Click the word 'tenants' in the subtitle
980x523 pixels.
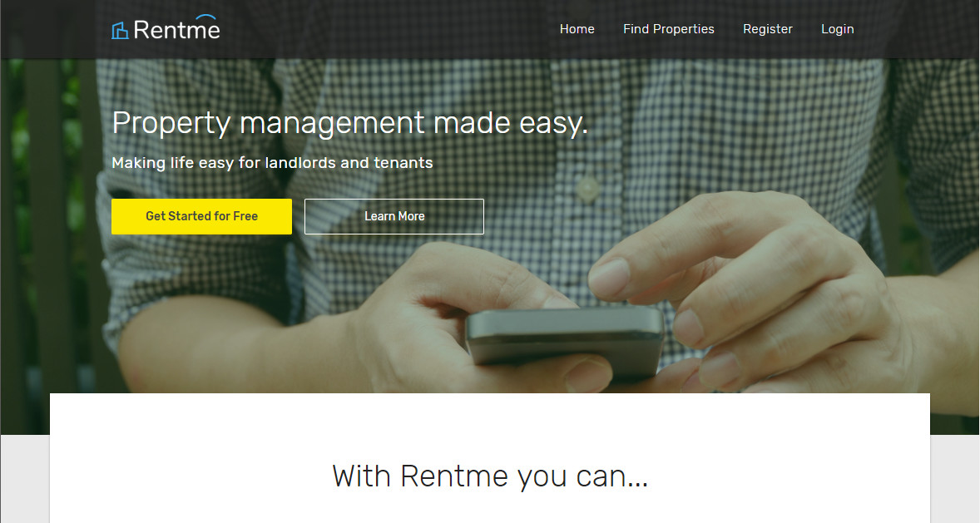click(x=403, y=163)
